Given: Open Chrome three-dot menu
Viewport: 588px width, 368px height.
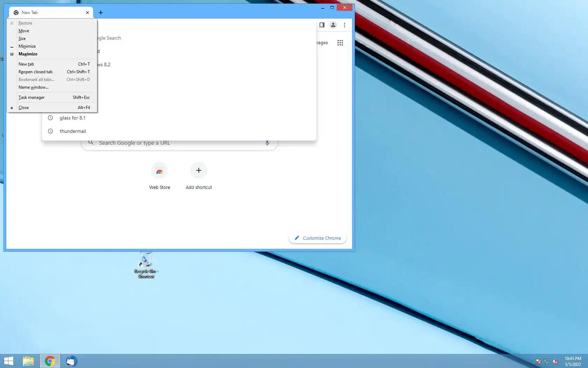Looking at the screenshot, I should point(344,25).
